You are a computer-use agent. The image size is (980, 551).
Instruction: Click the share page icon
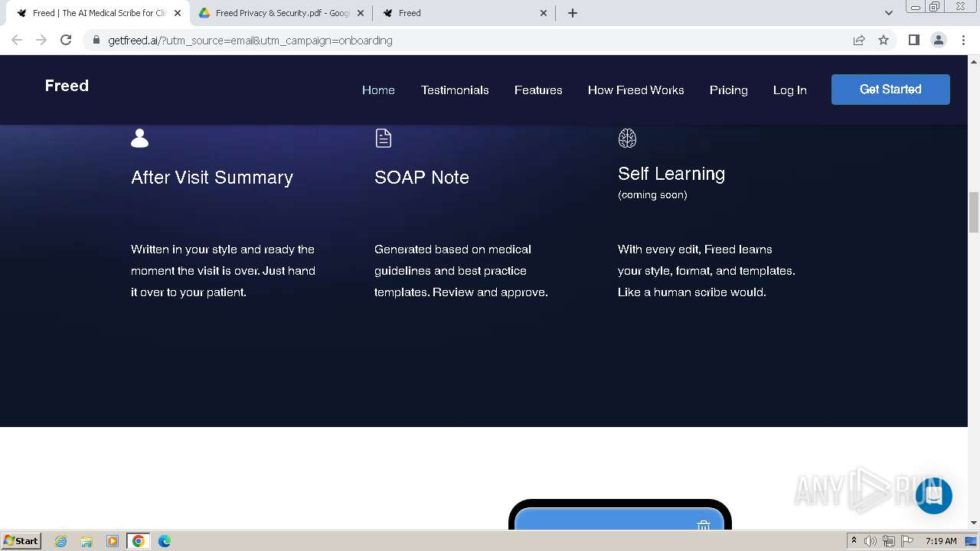tap(859, 41)
